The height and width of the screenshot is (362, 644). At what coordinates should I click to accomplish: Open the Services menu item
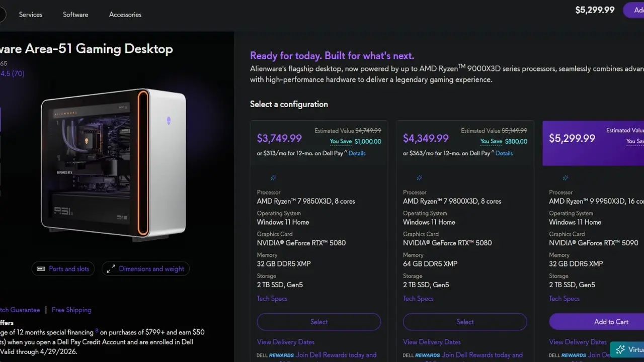tap(30, 14)
